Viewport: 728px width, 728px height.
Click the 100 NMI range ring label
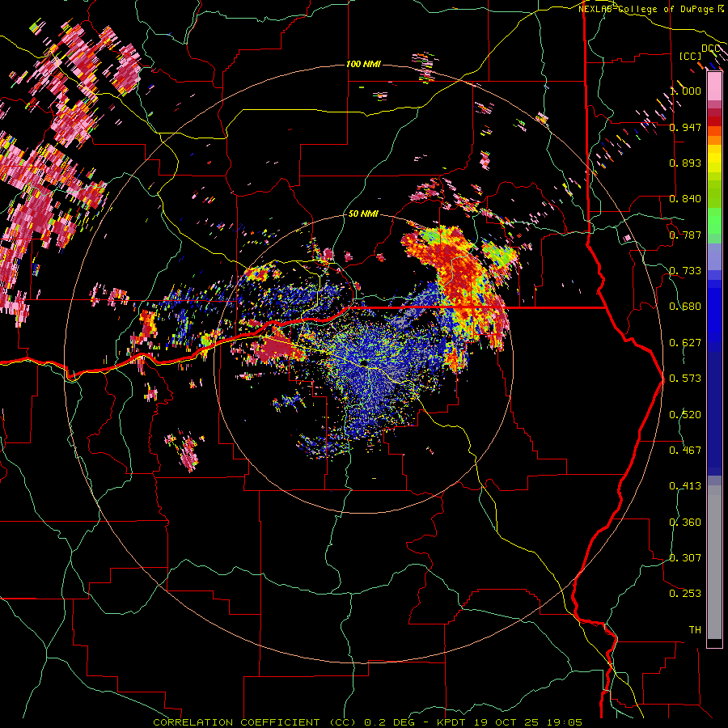tap(363, 64)
